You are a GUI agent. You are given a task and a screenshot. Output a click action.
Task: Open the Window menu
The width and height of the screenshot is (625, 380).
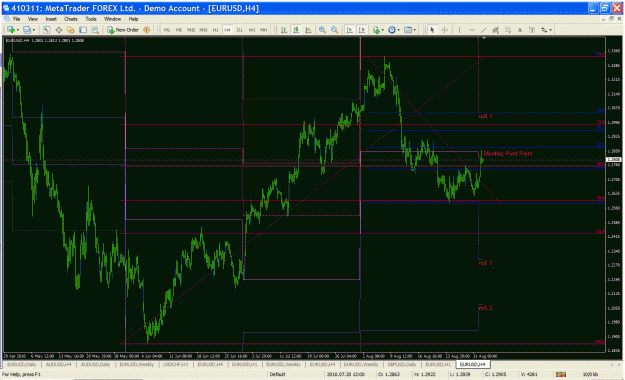(112, 19)
